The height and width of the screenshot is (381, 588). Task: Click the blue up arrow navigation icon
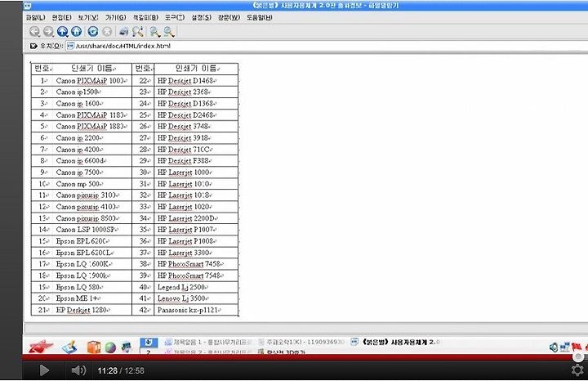(x=63, y=32)
